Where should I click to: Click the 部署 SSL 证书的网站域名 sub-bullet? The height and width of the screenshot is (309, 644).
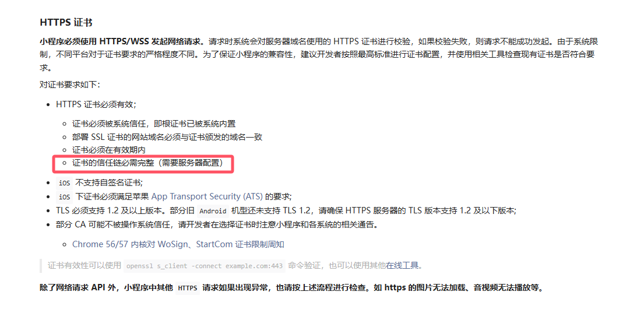point(167,137)
